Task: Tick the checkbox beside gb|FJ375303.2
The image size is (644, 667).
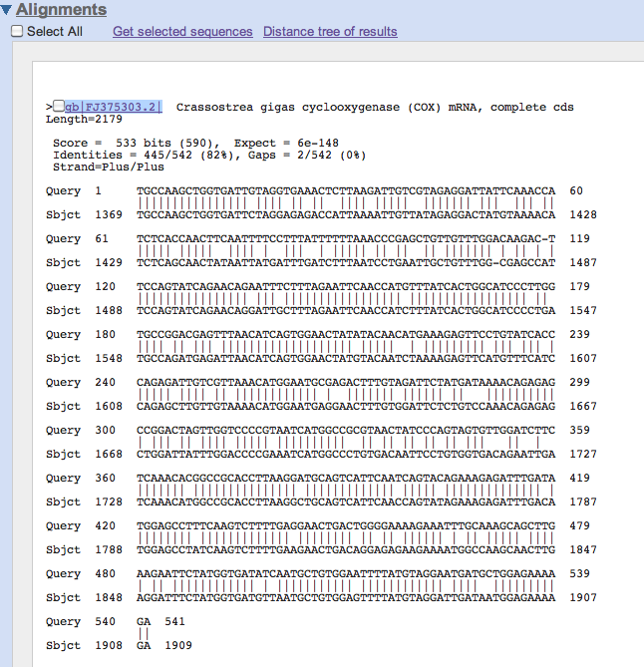Action: [x=59, y=107]
